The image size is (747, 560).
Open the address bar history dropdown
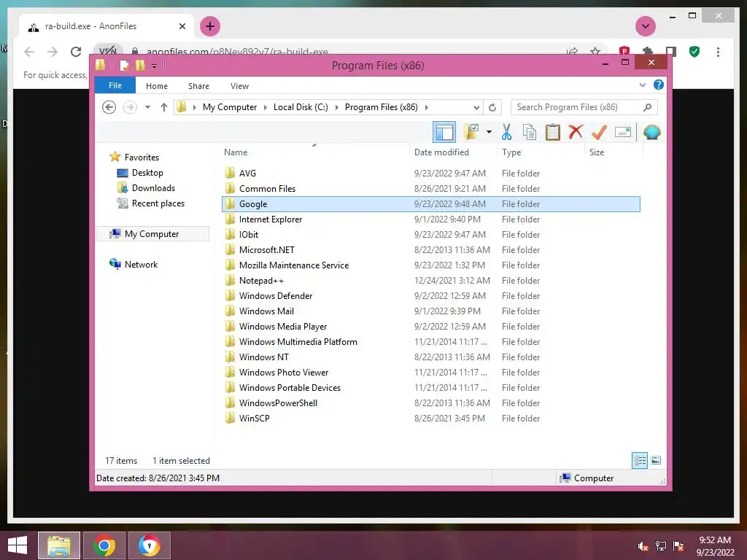[x=476, y=108]
